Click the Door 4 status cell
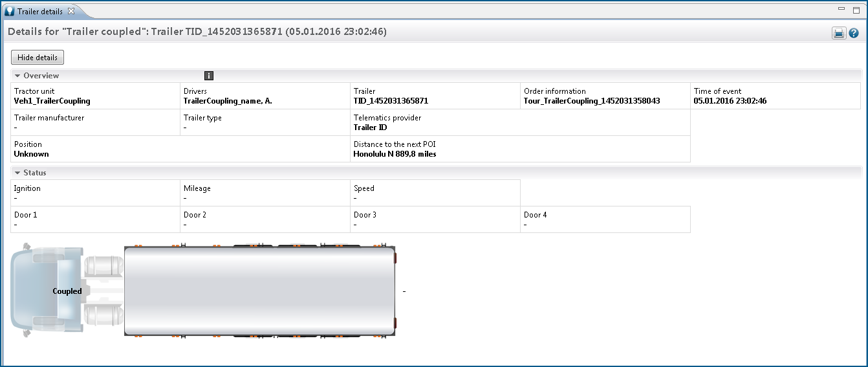868x367 pixels. 605,219
